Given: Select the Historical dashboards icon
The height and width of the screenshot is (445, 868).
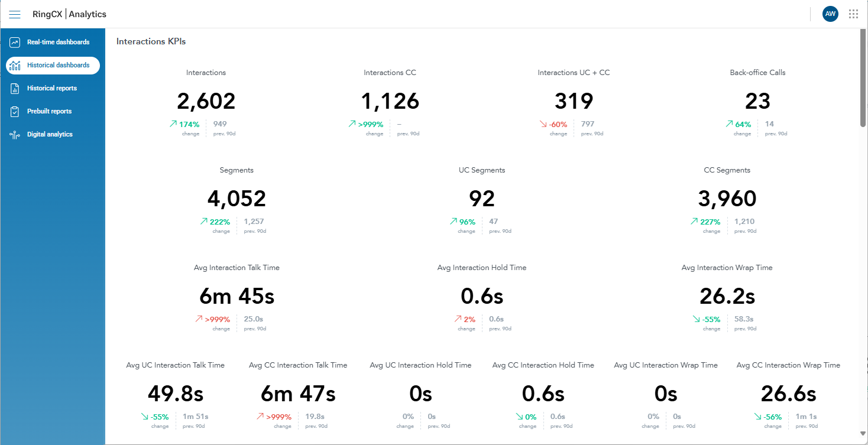Looking at the screenshot, I should click(16, 65).
